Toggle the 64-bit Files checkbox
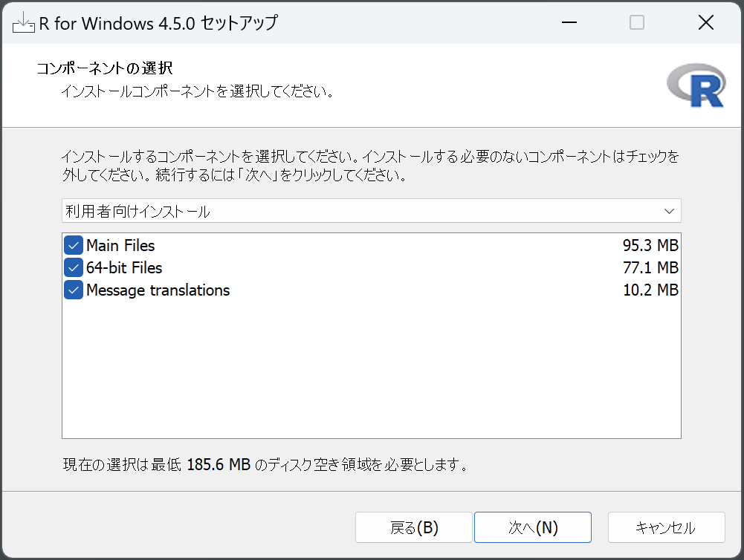This screenshot has width=744, height=560. [x=74, y=268]
